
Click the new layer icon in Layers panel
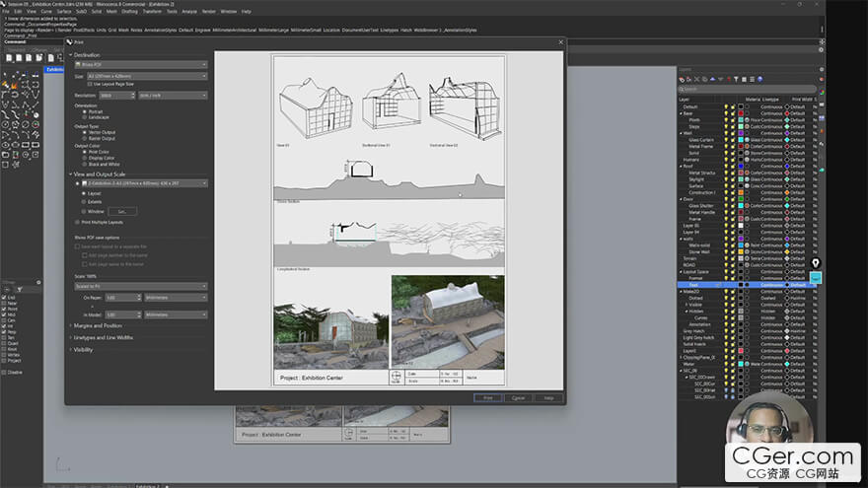coord(683,81)
